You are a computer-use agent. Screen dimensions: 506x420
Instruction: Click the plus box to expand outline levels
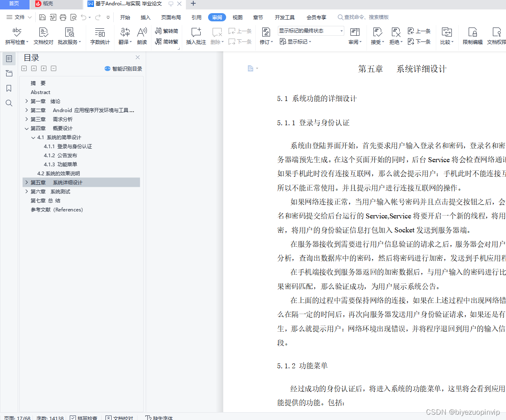pos(44,69)
